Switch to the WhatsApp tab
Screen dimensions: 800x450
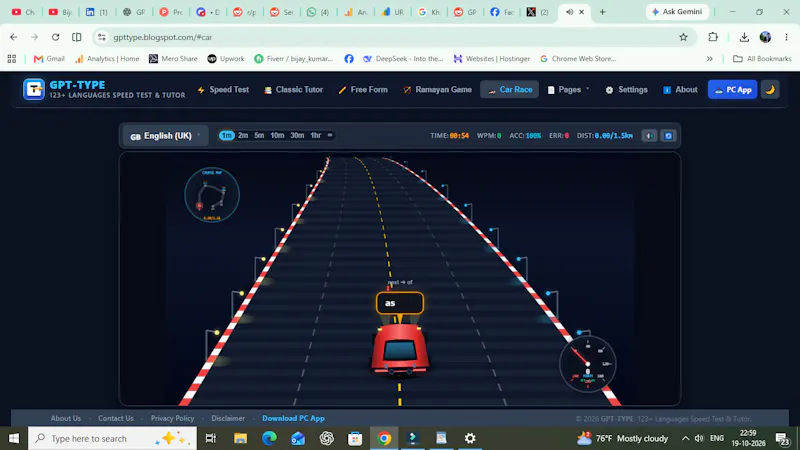point(318,12)
